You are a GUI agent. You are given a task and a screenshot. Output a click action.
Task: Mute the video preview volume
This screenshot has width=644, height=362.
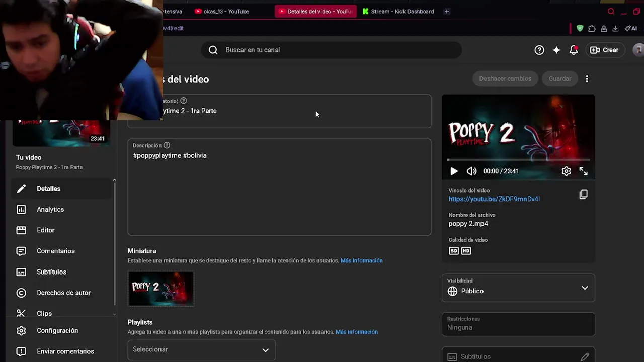tap(471, 171)
